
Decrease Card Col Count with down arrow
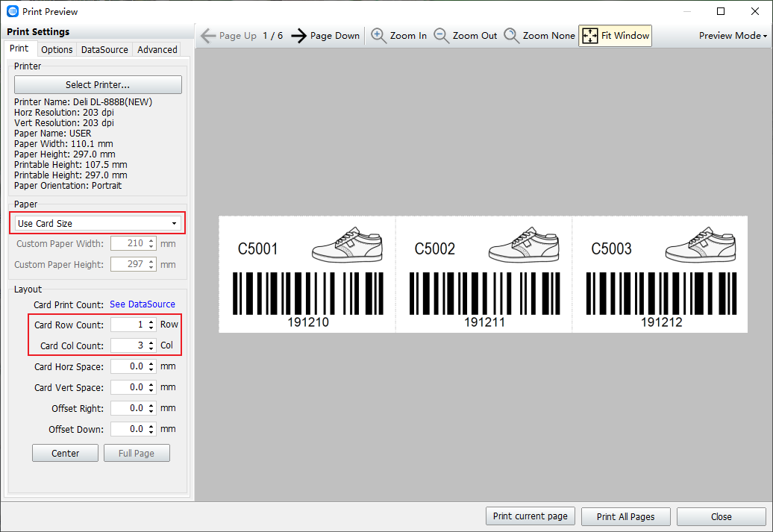(151, 348)
